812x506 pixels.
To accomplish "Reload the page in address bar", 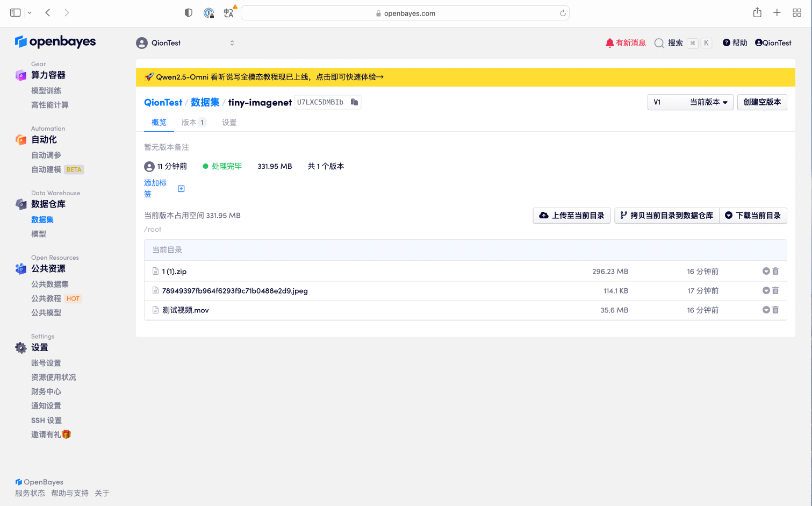I will coord(563,13).
